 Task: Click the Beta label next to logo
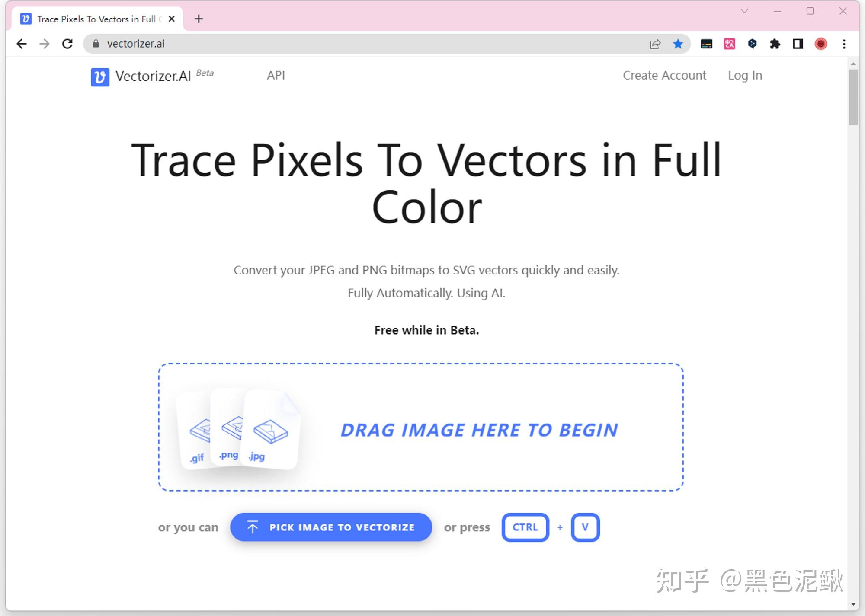point(205,73)
